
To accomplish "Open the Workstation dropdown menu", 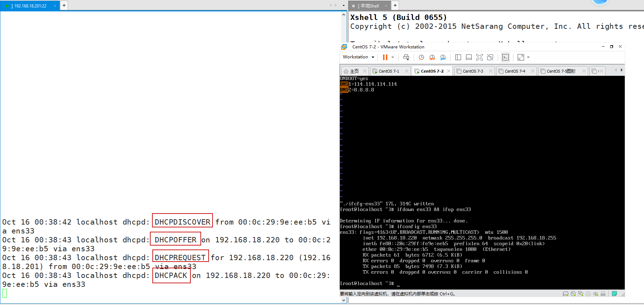I will 358,57.
